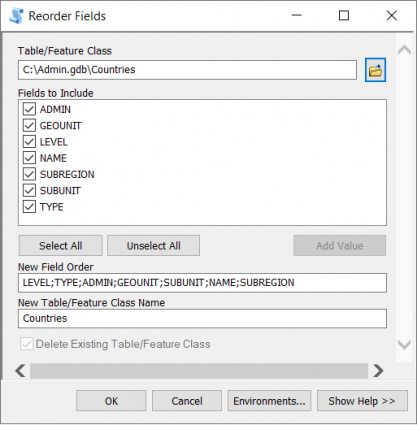Uncheck the SUBREGION field checkbox

coord(29,174)
